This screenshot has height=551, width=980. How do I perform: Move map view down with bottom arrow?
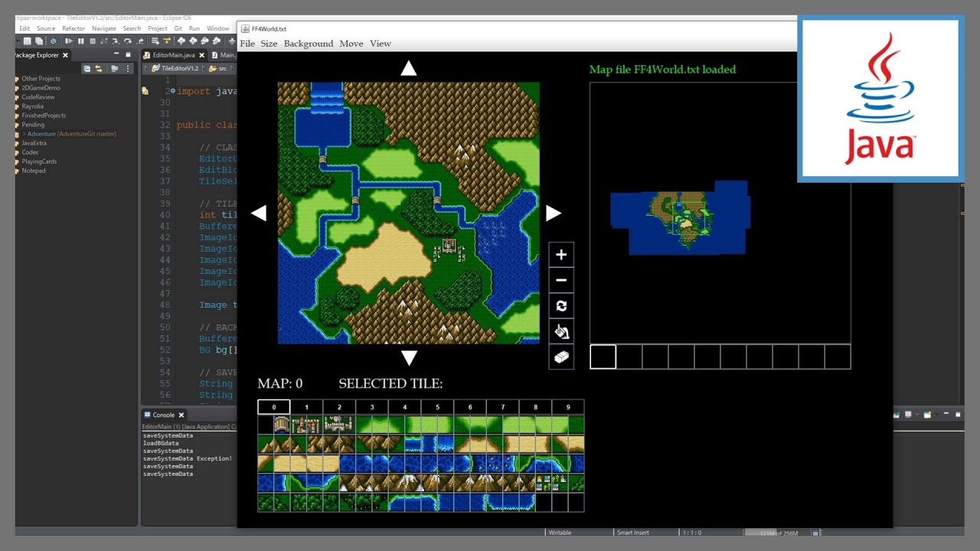[409, 358]
